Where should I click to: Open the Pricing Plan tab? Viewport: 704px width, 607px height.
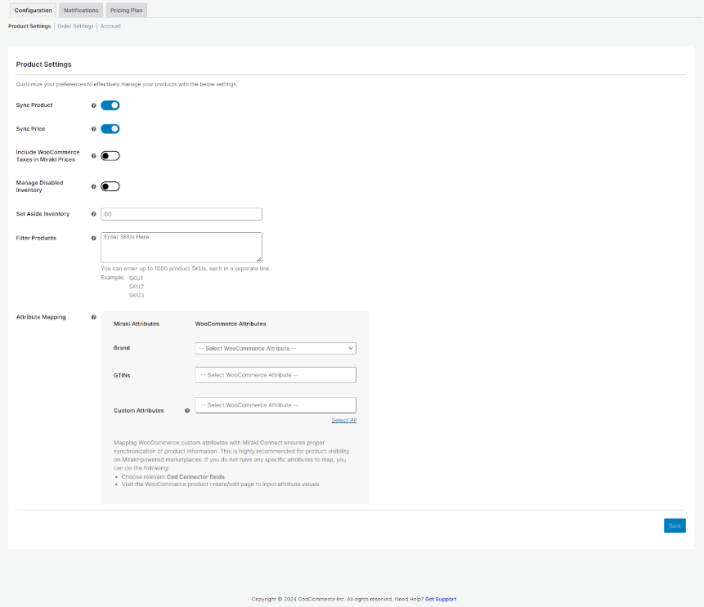coord(126,10)
